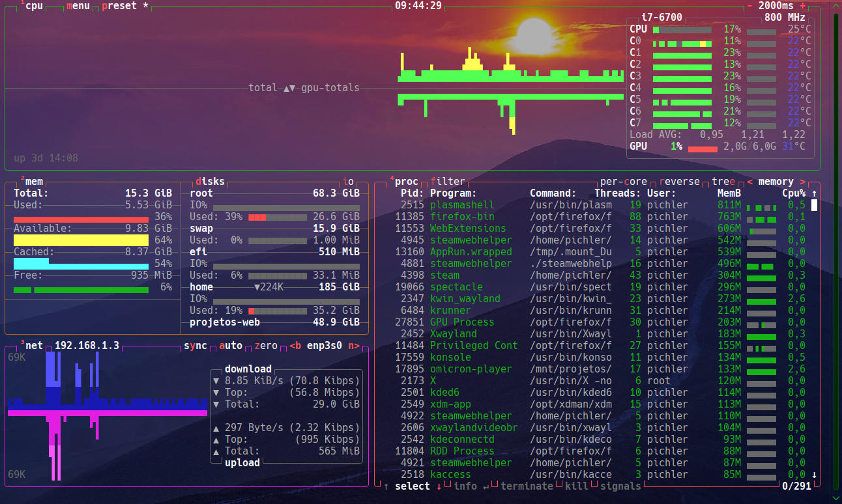Click the proc box title
Viewport: 842px width, 504px height.
(x=407, y=182)
